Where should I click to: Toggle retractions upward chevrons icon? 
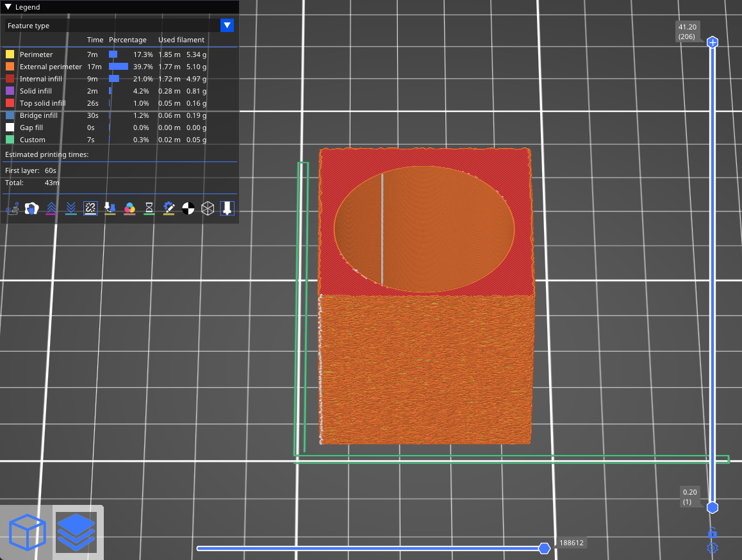[x=51, y=208]
